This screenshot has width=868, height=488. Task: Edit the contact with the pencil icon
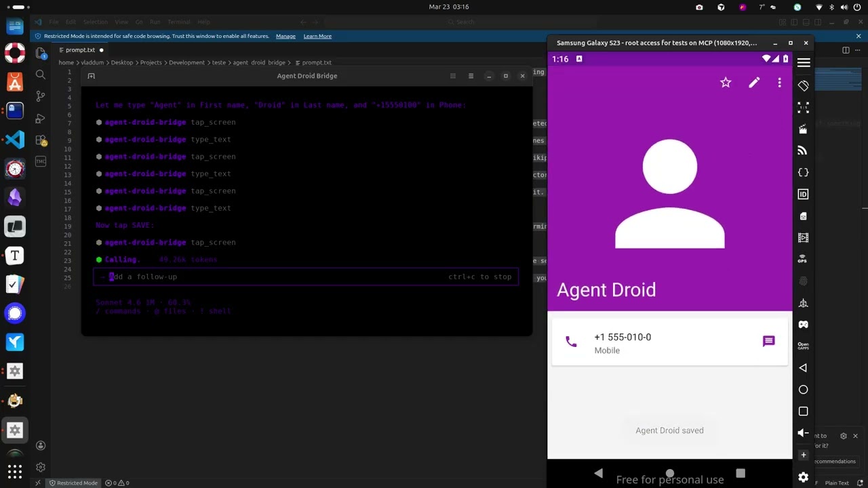(754, 83)
